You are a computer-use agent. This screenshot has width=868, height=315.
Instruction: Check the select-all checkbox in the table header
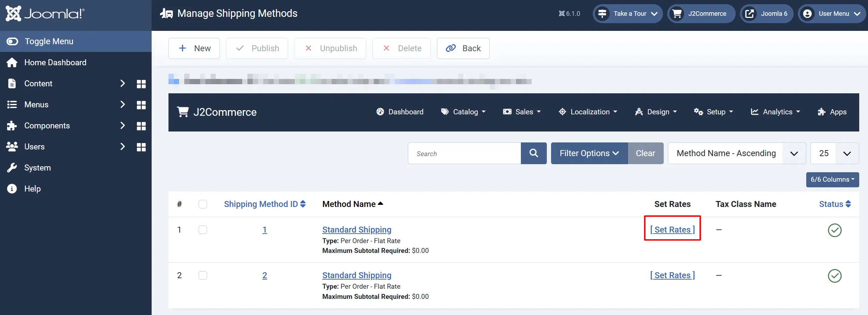[x=203, y=204]
